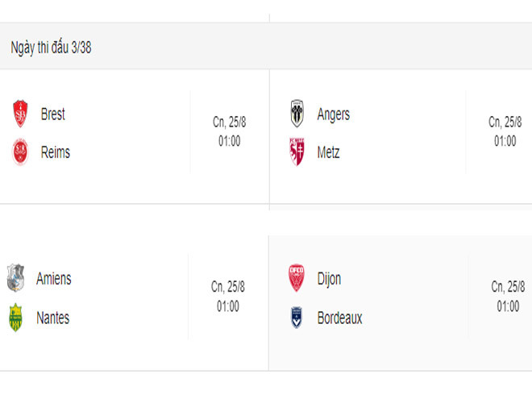The image size is (532, 403).
Task: Open the Brest team name link
Action: pyautogui.click(x=52, y=114)
